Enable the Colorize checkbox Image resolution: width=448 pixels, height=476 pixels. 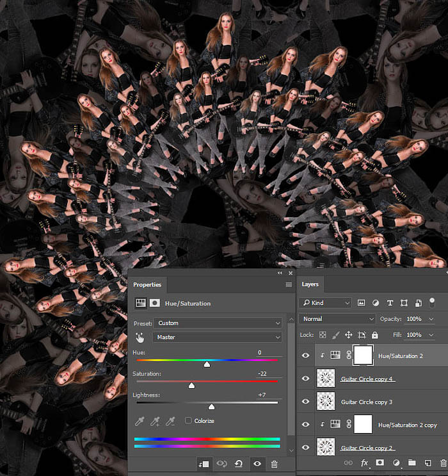(x=188, y=420)
